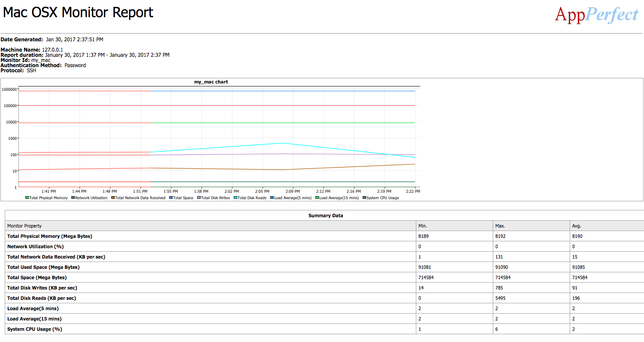Screen dimensions: 644x342
Task: Click the Total Physical Memory legend swatch
Action: point(27,198)
